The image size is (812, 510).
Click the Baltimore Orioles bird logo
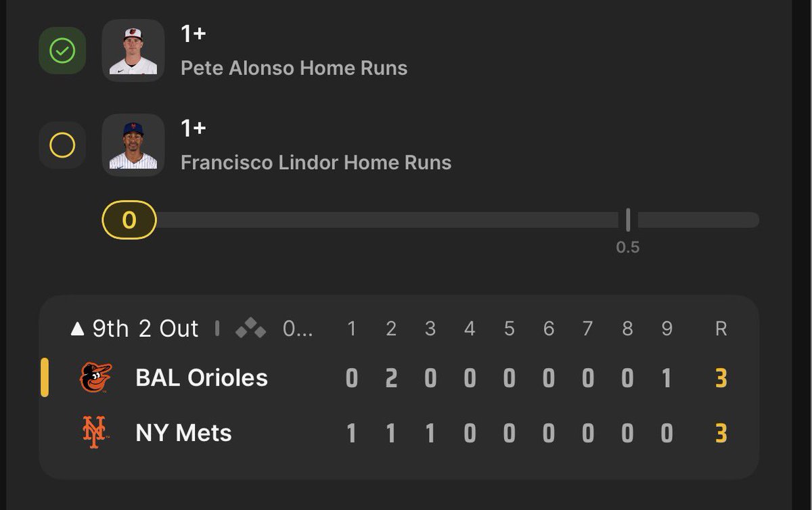(95, 377)
